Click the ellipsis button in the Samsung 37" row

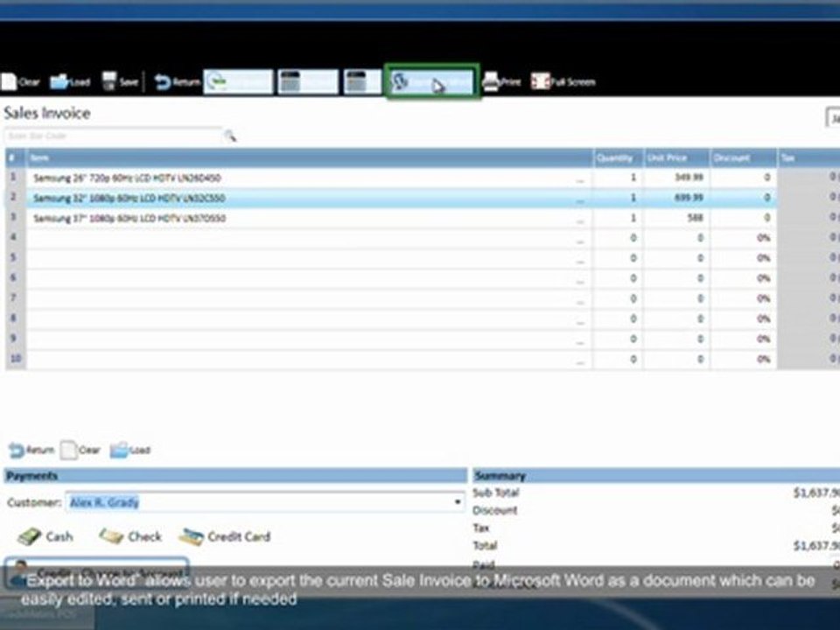tap(580, 220)
